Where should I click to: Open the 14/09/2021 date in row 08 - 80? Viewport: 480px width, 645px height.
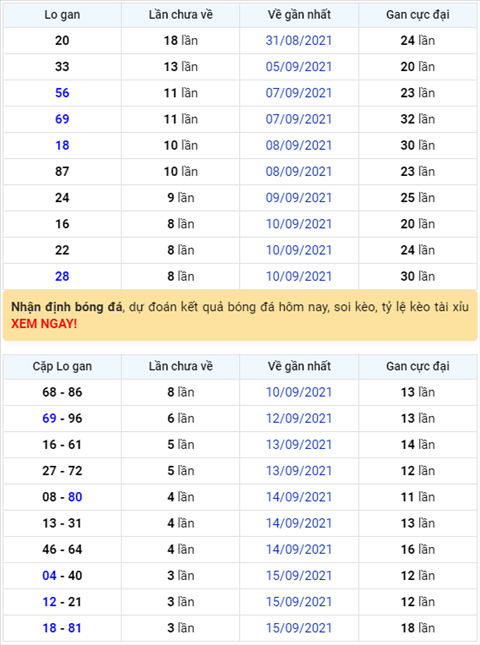tap(299, 497)
